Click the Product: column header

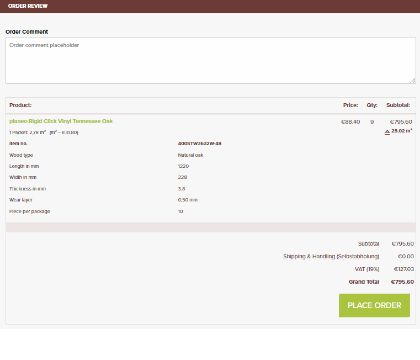pyautogui.click(x=20, y=105)
